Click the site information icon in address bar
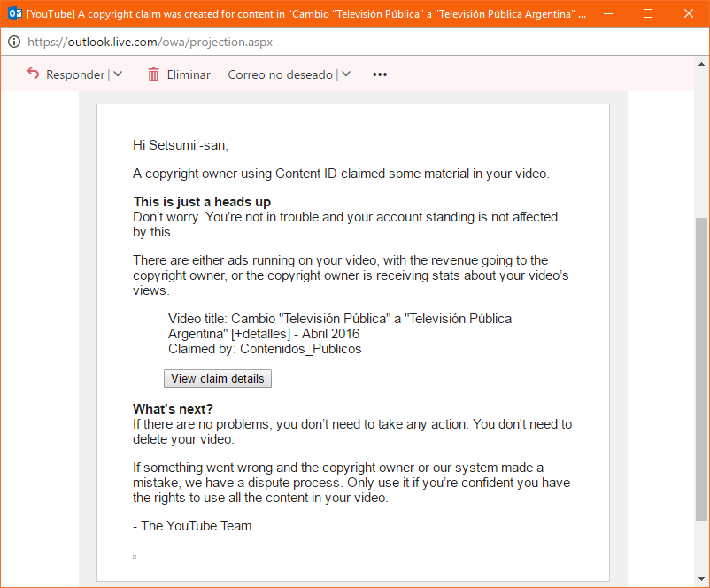Screen dimensions: 710x588 (14, 42)
